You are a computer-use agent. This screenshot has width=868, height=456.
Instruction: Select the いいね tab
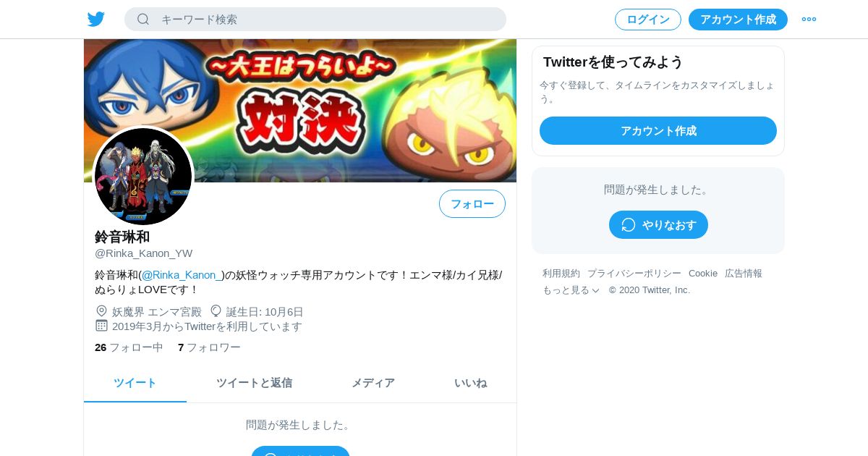[470, 383]
